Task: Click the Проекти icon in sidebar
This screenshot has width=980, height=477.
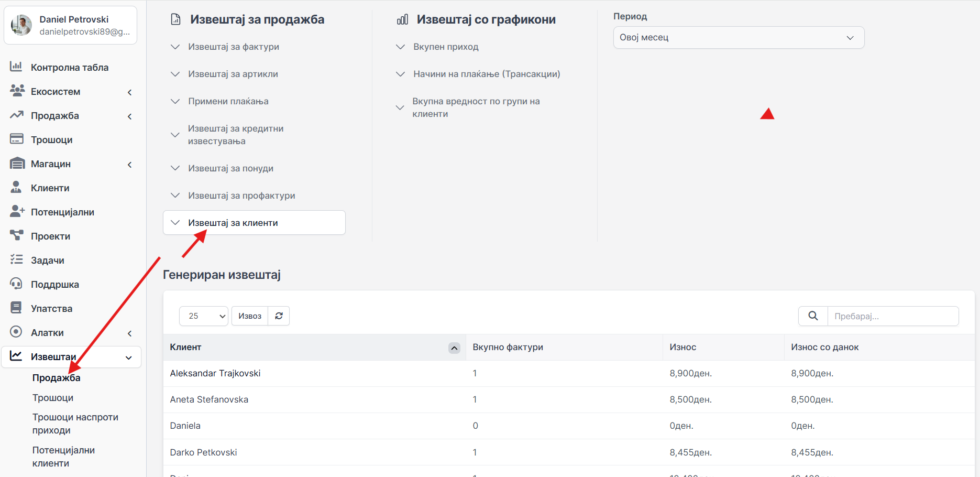Action: click(16, 235)
